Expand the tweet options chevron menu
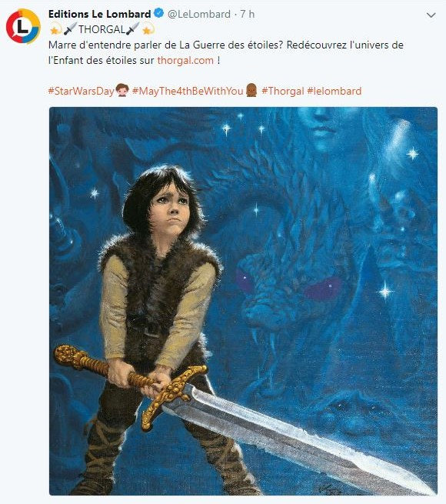Image resolution: width=446 pixels, height=504 pixels. point(431,15)
